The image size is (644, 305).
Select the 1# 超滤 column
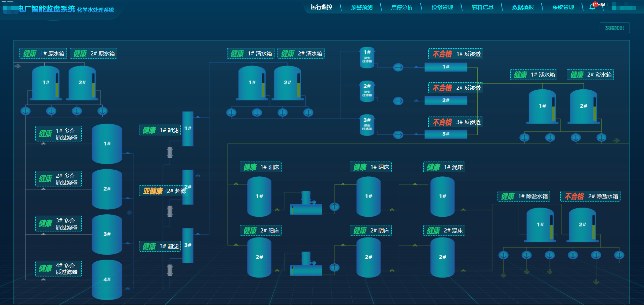click(x=188, y=129)
